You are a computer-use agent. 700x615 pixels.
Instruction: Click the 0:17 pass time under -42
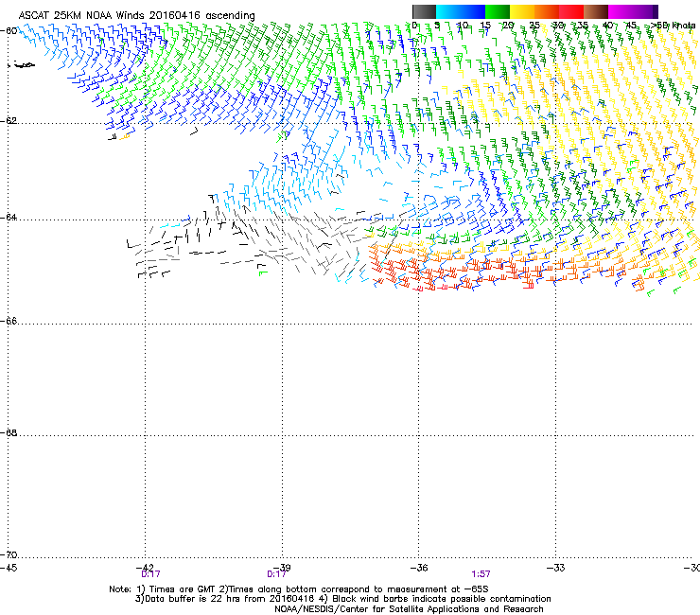pos(151,574)
